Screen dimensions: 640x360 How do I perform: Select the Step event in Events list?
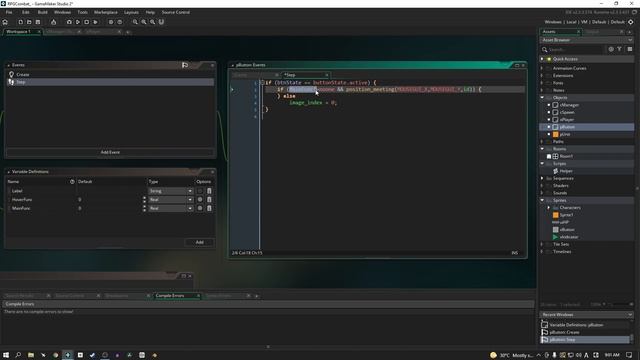tap(110, 82)
